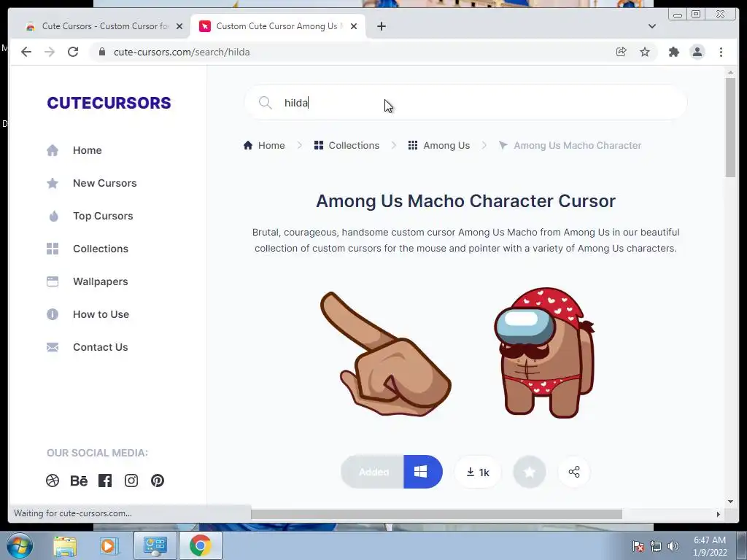Open Among Us in the breadcrumb

click(438, 145)
